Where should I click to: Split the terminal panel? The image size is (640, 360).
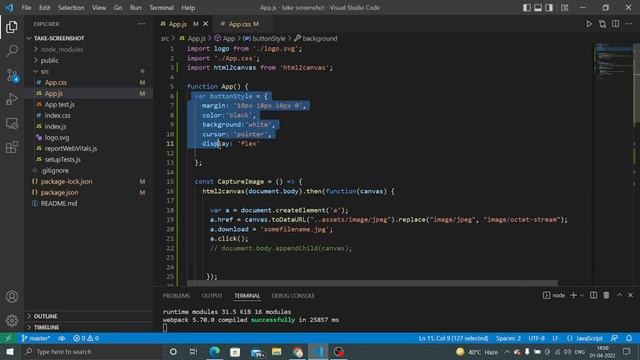click(593, 295)
